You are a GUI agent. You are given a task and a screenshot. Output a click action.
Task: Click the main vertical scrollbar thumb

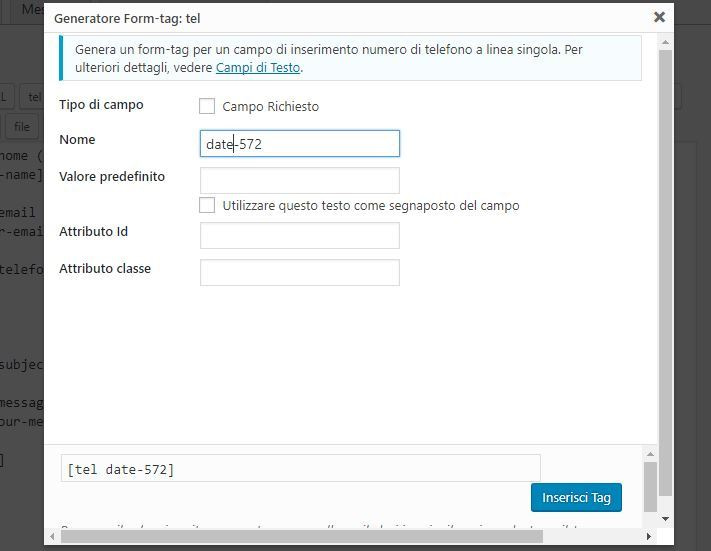[x=665, y=273]
